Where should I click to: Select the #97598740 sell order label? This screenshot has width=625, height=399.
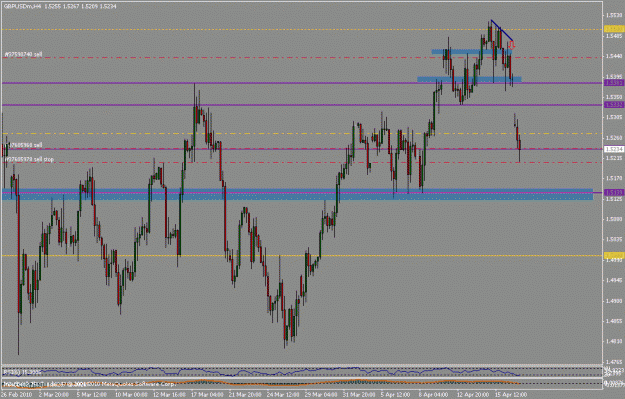[x=23, y=54]
